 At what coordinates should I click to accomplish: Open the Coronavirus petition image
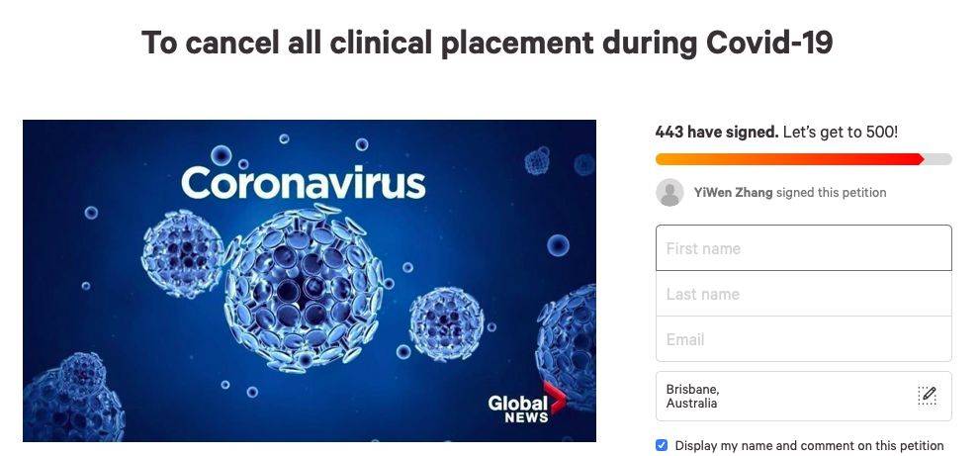[x=310, y=281]
